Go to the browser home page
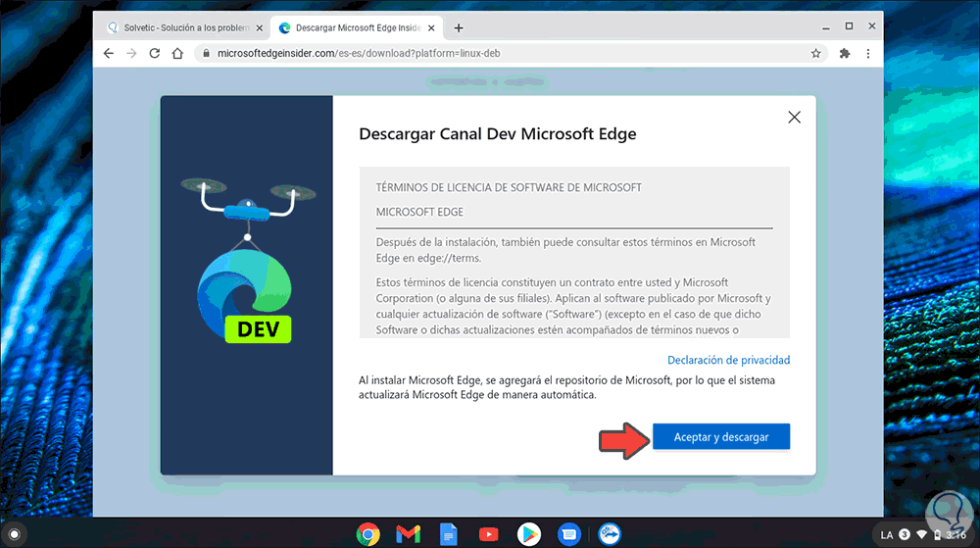This screenshot has height=548, width=980. tap(177, 54)
